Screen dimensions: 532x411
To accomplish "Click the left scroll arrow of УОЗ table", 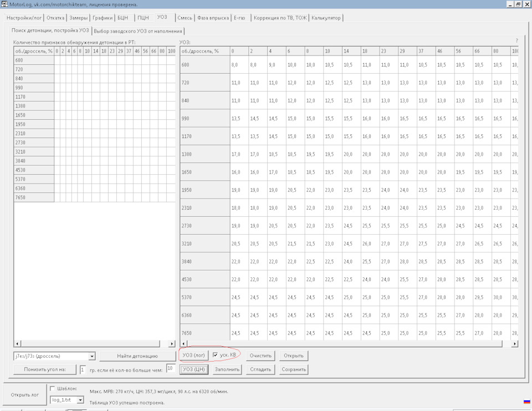I will click(x=183, y=344).
